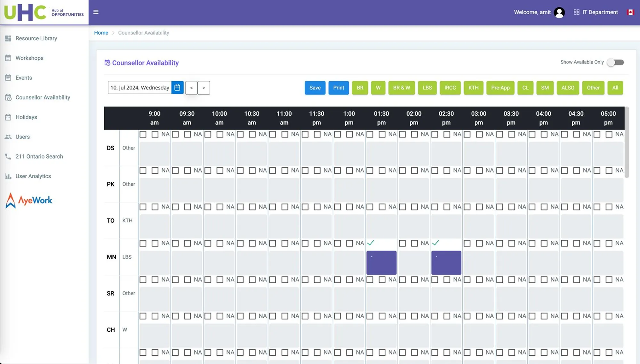Image resolution: width=640 pixels, height=364 pixels.
Task: Open Workshops menu item
Action: coord(29,58)
